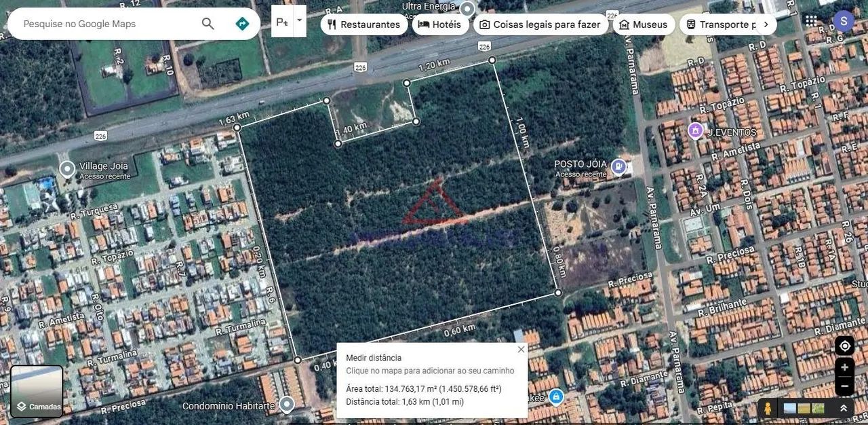Image resolution: width=868 pixels, height=425 pixels.
Task: Click the 'Condomínio Habitarte' label
Action: point(229,406)
